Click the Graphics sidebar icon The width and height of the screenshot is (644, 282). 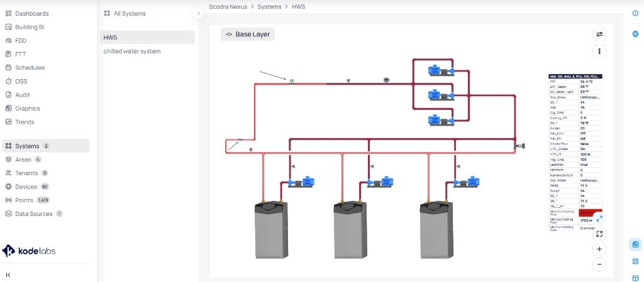[x=8, y=108]
